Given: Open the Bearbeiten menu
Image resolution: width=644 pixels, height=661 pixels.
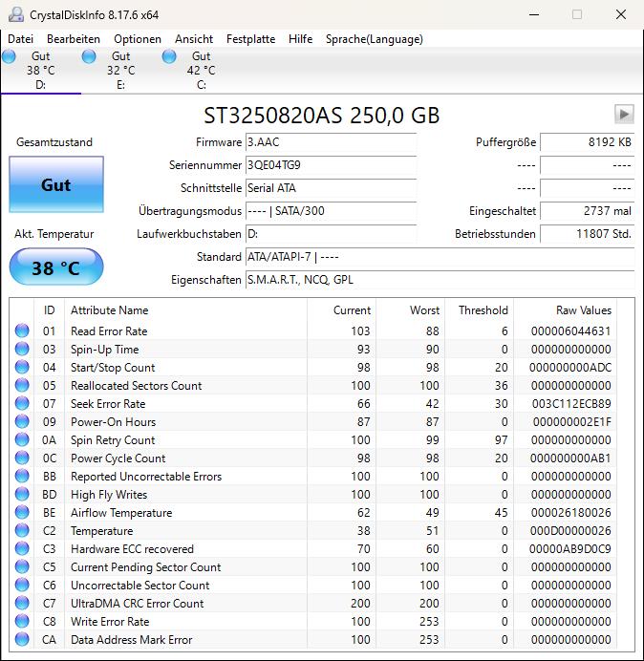Looking at the screenshot, I should tap(74, 39).
